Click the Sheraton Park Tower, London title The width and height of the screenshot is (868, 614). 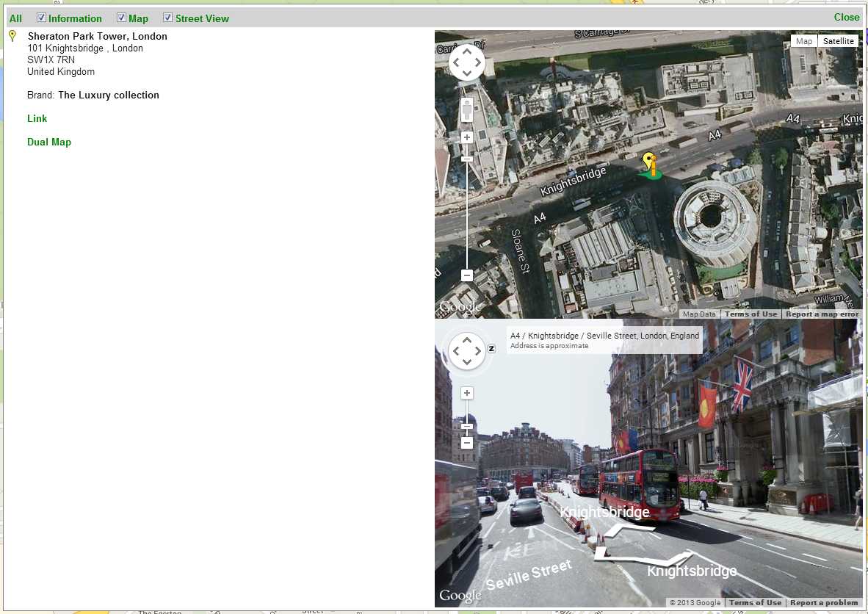pyautogui.click(x=98, y=36)
